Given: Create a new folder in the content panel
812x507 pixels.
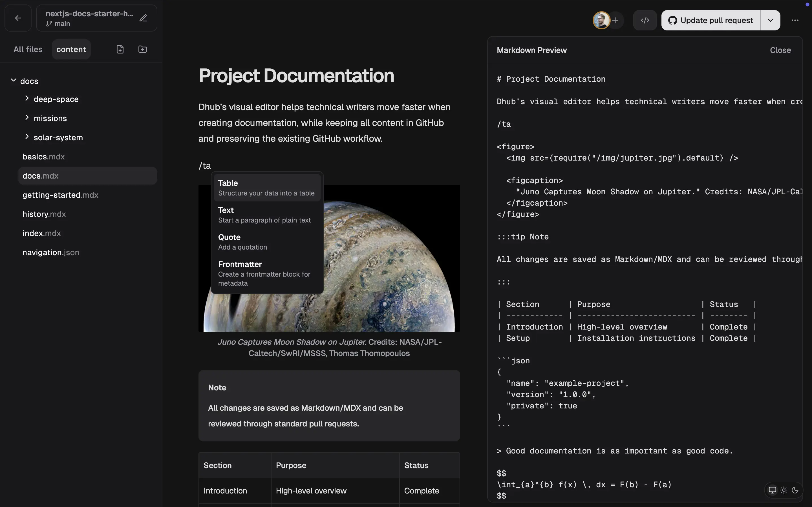Looking at the screenshot, I should tap(142, 49).
